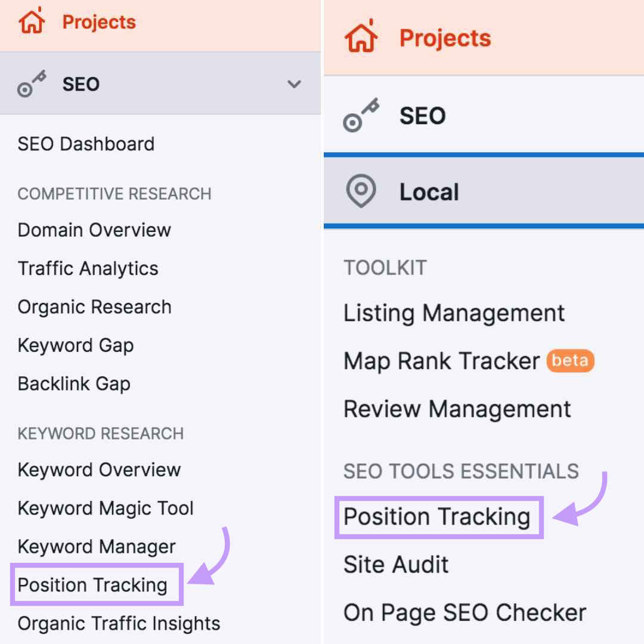Open the SEO Dashboard
Viewport: 644px width, 644px height.
85,144
